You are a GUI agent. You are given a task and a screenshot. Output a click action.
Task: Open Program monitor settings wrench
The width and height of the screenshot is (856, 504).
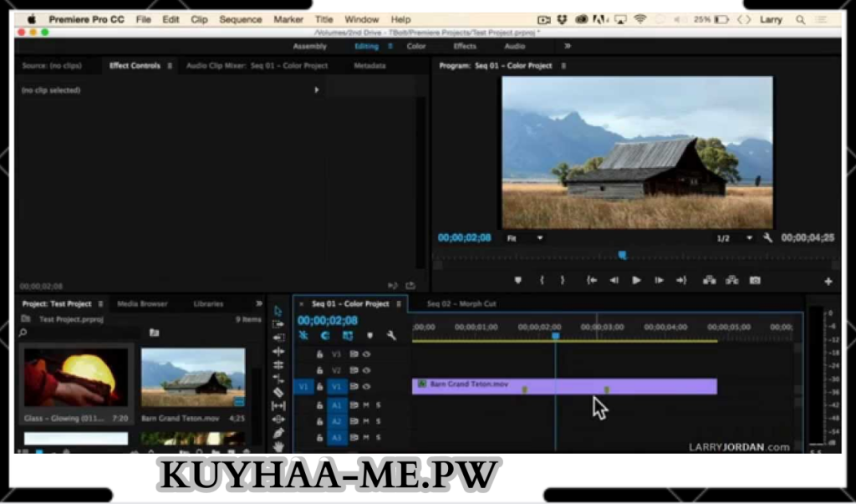[x=767, y=237]
